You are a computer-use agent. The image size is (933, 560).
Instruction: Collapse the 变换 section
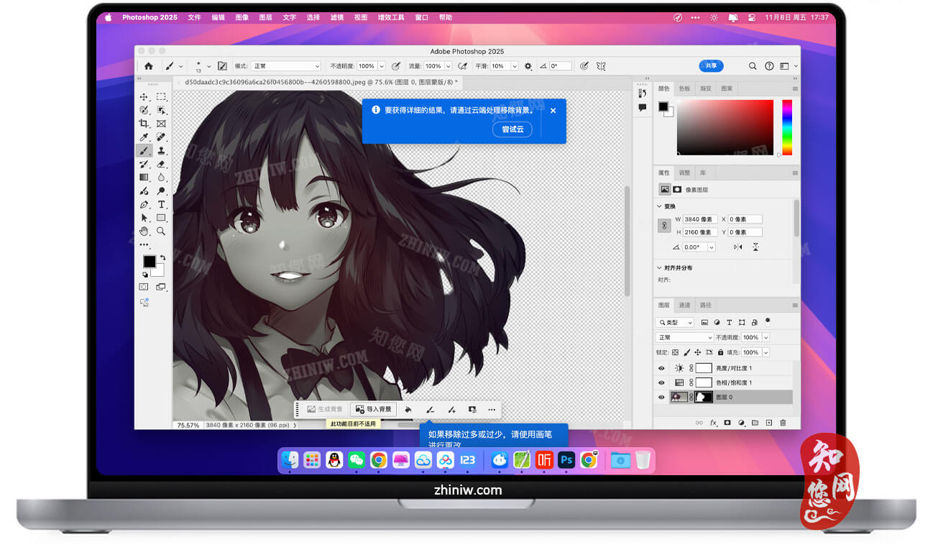click(660, 206)
